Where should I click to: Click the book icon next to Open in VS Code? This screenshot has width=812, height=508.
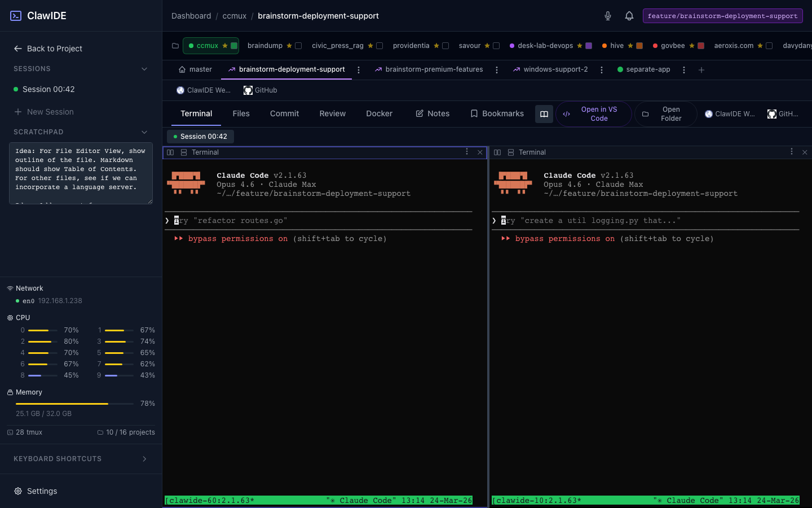544,114
